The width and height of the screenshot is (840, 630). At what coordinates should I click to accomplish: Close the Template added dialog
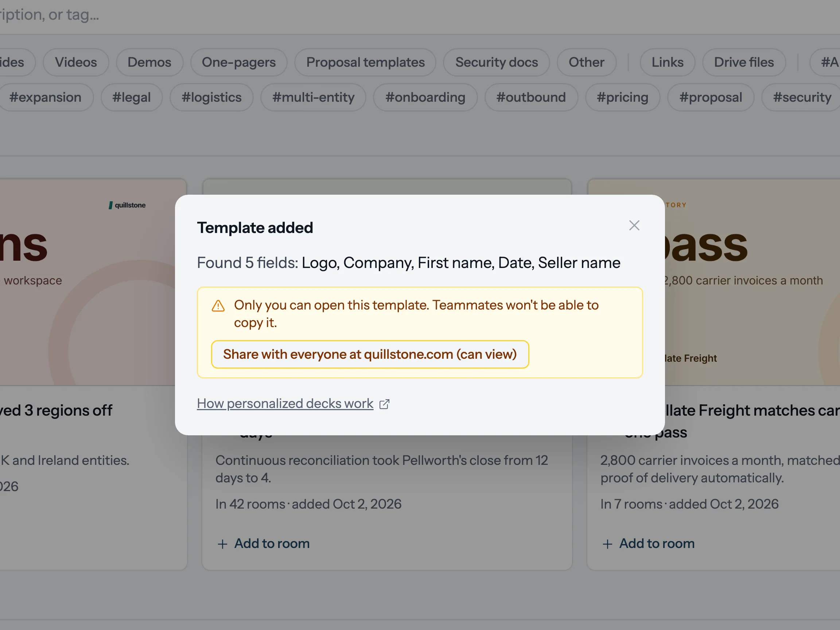(x=634, y=226)
